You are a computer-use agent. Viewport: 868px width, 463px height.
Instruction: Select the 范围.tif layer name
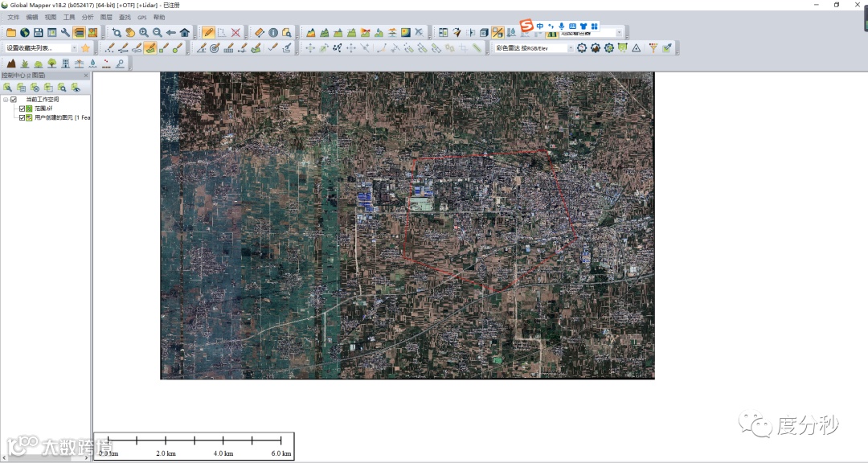click(43, 109)
